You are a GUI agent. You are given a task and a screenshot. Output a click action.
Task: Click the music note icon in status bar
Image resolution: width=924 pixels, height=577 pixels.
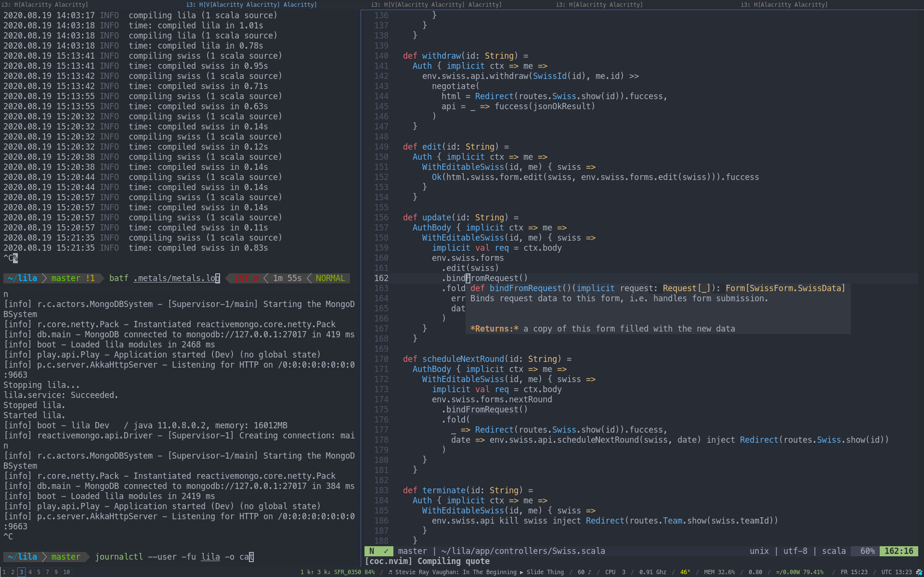[x=390, y=572]
